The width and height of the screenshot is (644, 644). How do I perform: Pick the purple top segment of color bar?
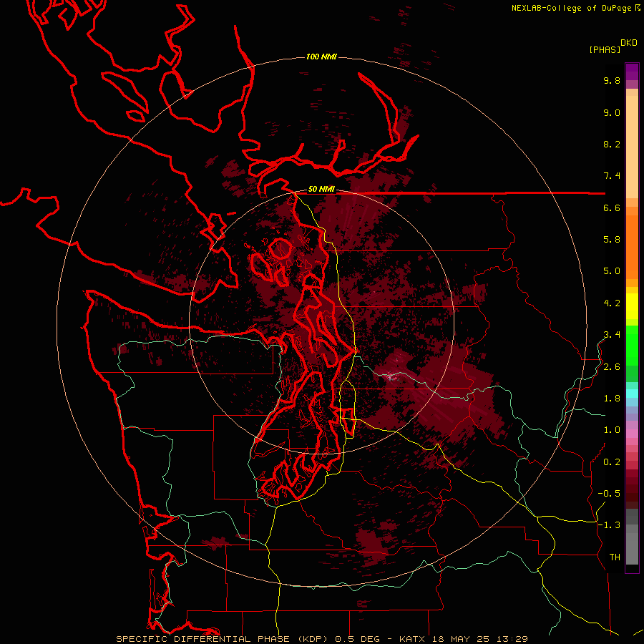point(632,72)
